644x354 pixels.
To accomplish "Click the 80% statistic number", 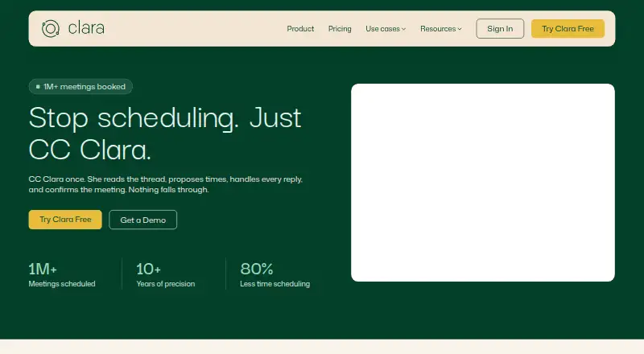I will point(257,269).
